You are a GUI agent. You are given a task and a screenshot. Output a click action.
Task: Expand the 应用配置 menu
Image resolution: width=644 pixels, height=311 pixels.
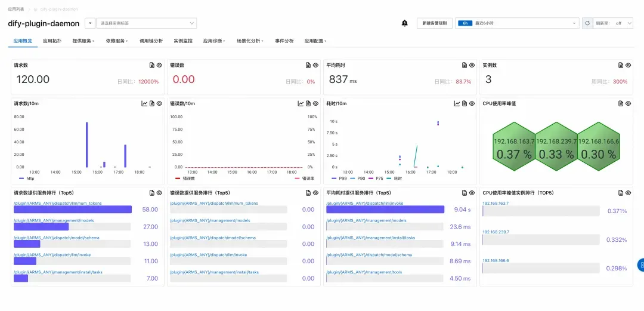(x=315, y=41)
